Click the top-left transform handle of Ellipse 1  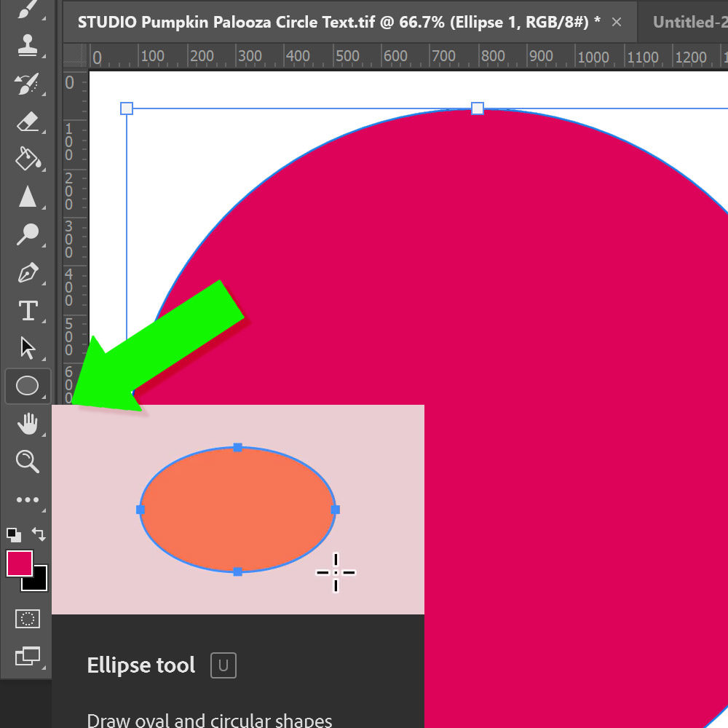pyautogui.click(x=126, y=108)
